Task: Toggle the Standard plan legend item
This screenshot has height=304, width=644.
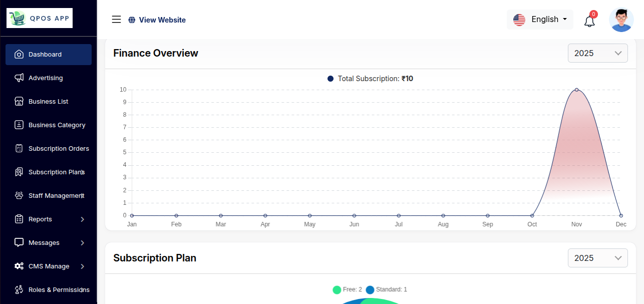Action: (x=387, y=289)
